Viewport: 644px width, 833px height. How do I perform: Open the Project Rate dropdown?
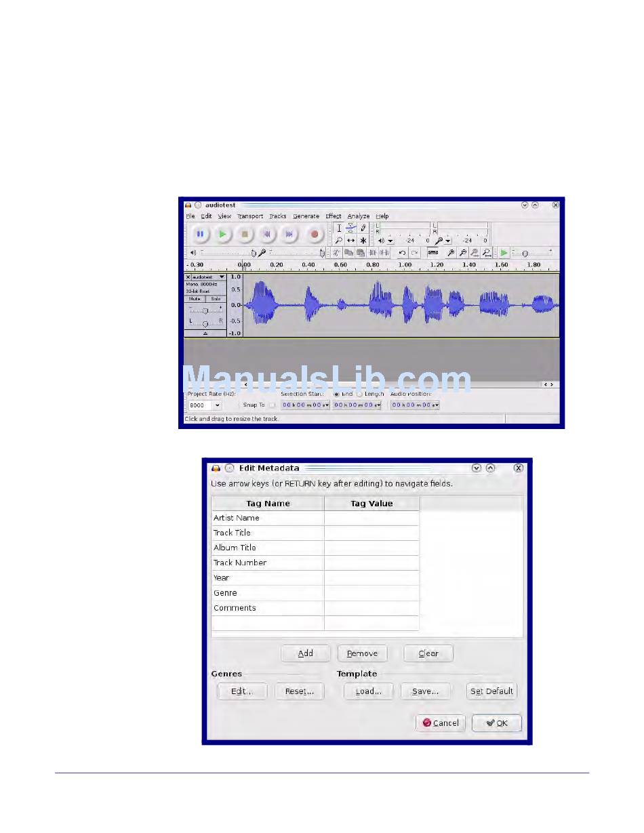click(x=217, y=405)
